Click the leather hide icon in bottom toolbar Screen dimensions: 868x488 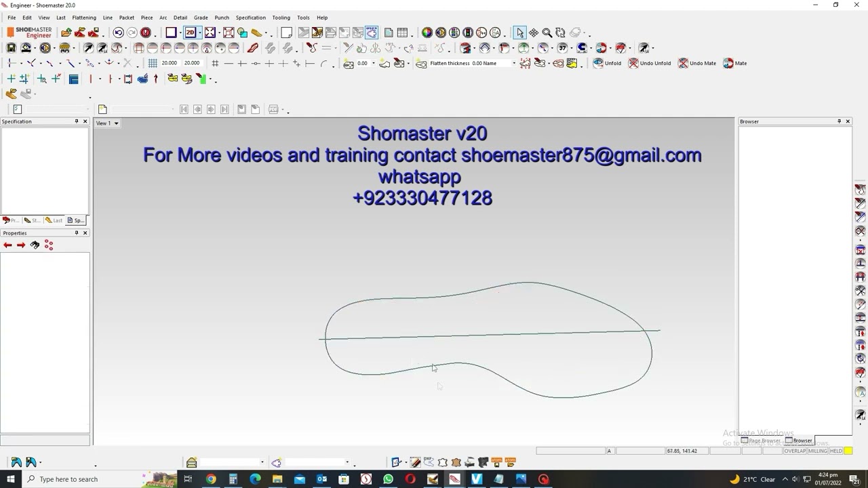pyautogui.click(x=456, y=462)
